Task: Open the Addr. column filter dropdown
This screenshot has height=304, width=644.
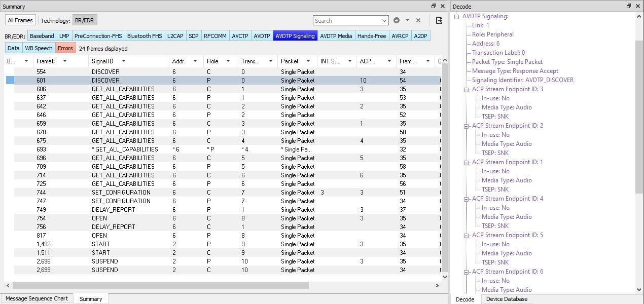Action: coord(195,61)
